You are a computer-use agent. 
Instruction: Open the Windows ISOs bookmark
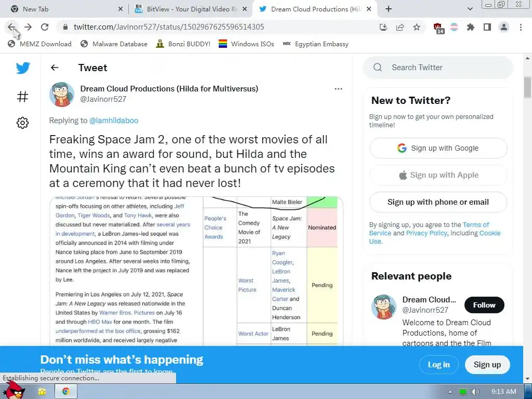pos(246,44)
